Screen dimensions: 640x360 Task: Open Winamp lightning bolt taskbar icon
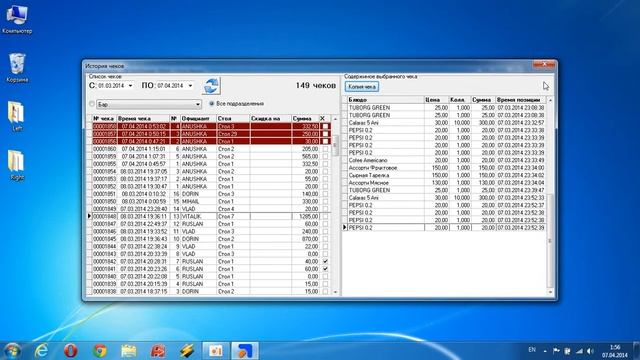[187, 350]
